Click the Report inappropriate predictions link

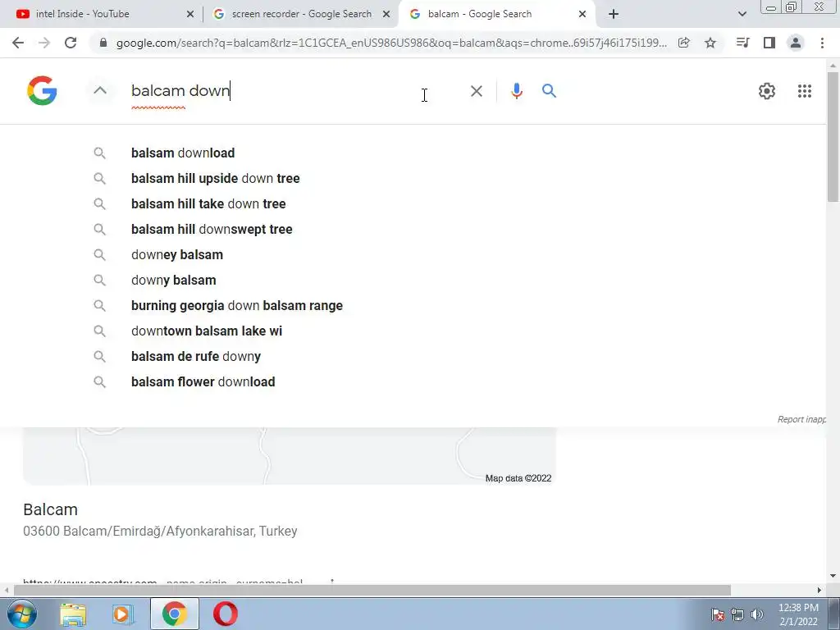[x=801, y=419]
